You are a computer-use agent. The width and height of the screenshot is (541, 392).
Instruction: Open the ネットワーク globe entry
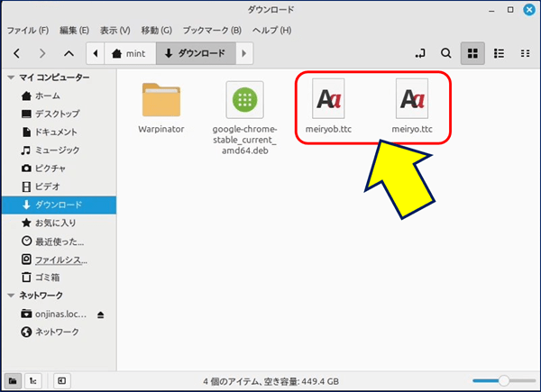click(59, 332)
